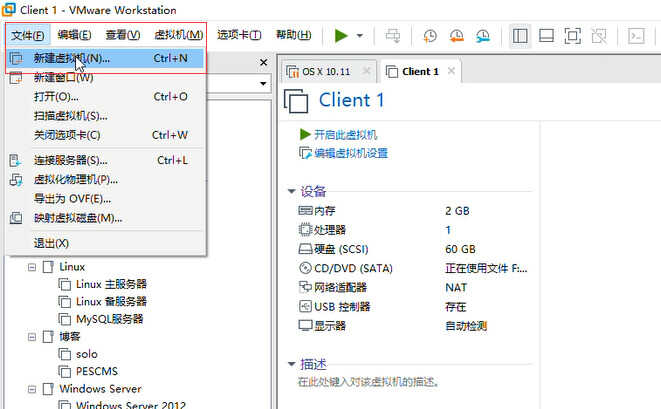Toggle the thumbnail bar view icon
This screenshot has height=409, width=661.
click(546, 36)
